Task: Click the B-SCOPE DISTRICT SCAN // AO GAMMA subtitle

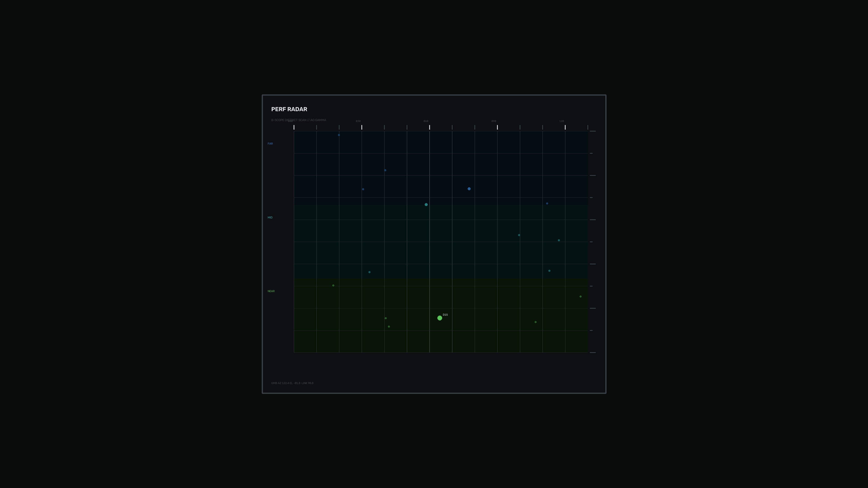Action: (x=299, y=120)
